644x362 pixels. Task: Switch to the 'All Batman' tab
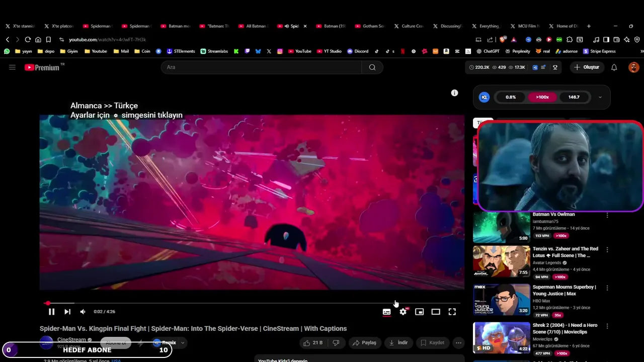coord(254,26)
